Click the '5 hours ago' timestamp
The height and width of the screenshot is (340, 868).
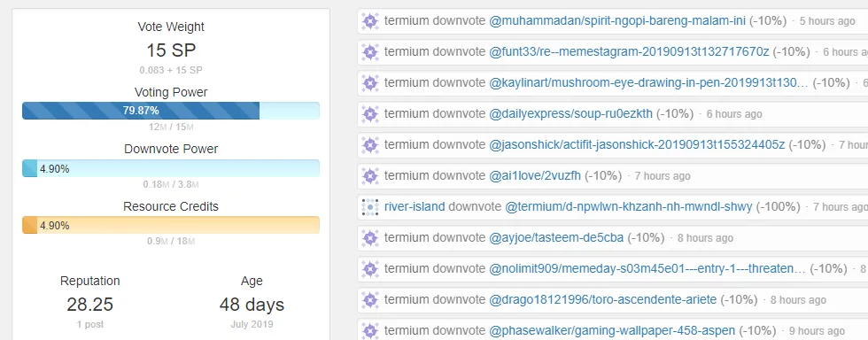(827, 21)
